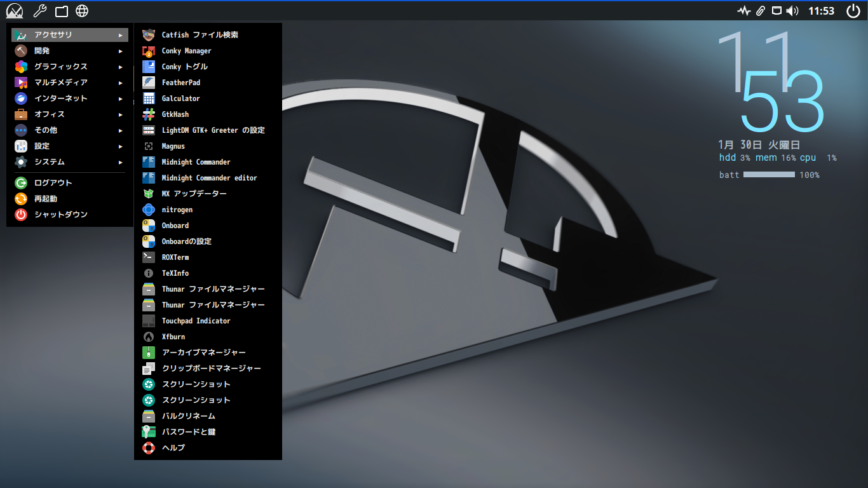Expand the 開発 submenu
The image size is (868, 488).
[70, 51]
